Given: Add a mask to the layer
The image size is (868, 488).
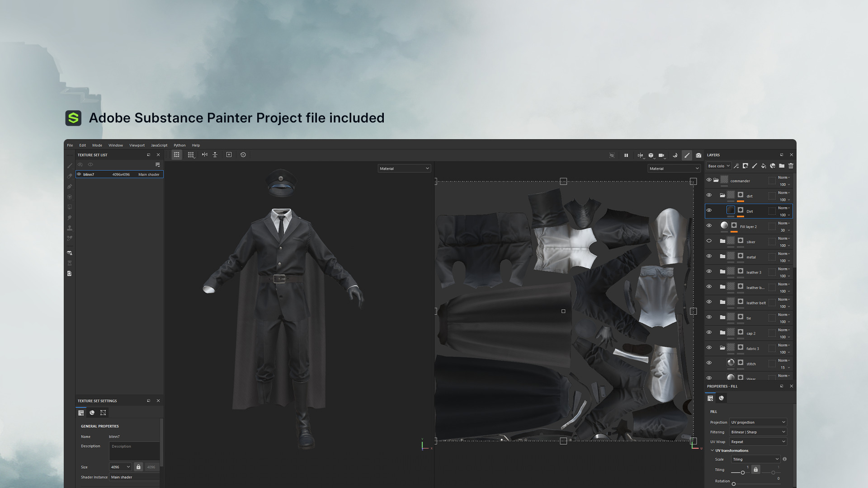Looking at the screenshot, I should pos(745,166).
